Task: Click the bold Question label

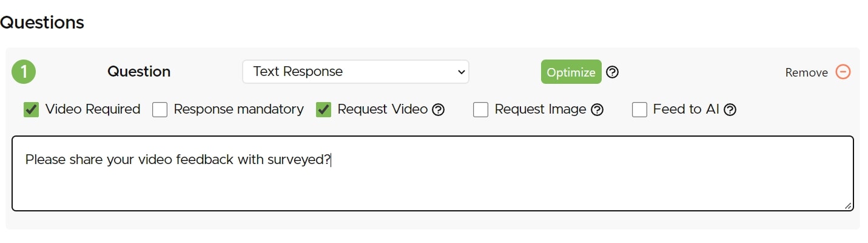Action: click(x=139, y=72)
